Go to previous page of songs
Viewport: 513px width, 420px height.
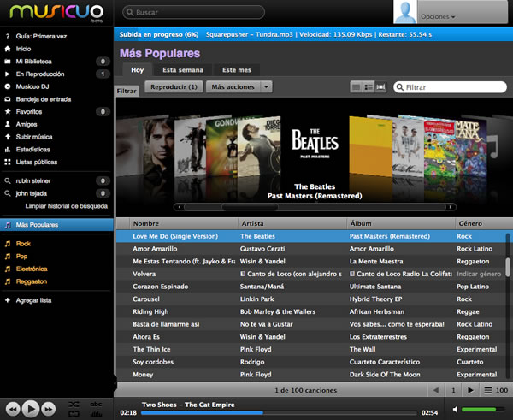pyautogui.click(x=436, y=390)
